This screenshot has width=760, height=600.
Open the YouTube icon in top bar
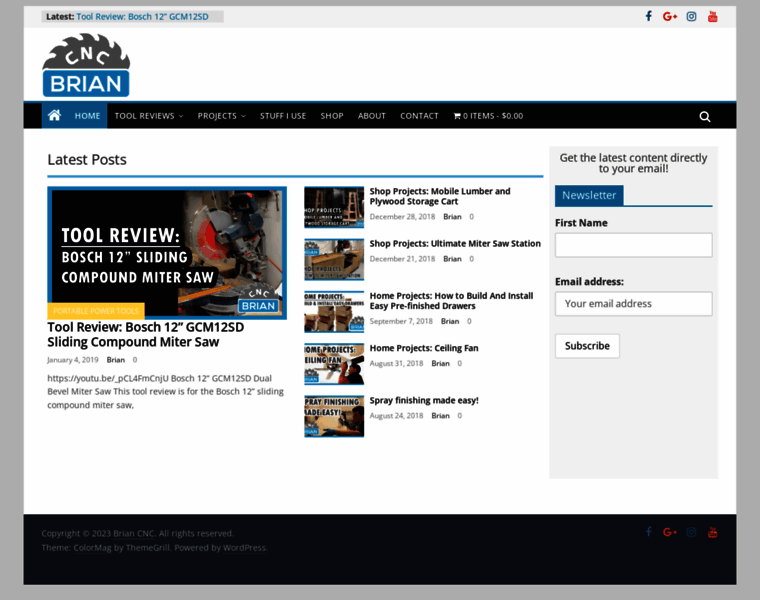coord(713,16)
